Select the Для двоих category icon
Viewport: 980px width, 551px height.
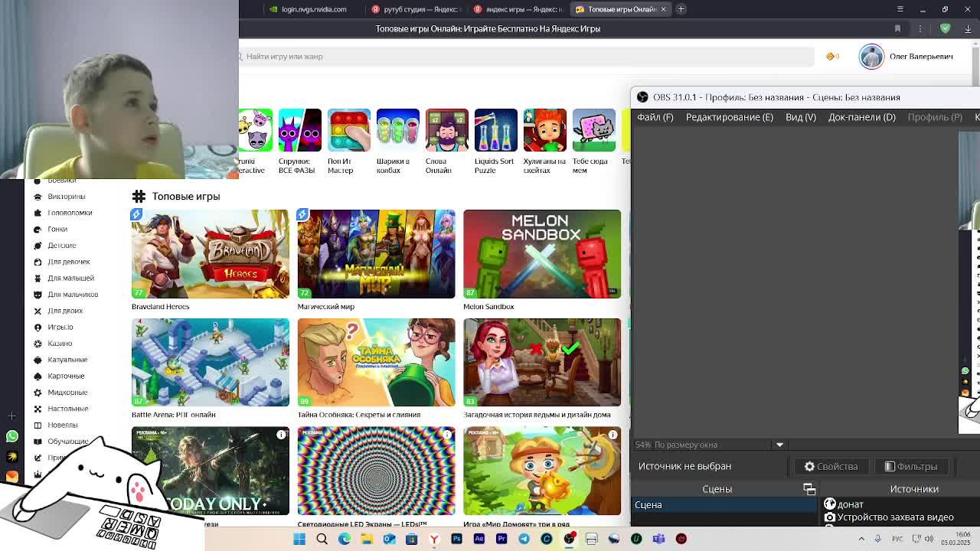(38, 311)
